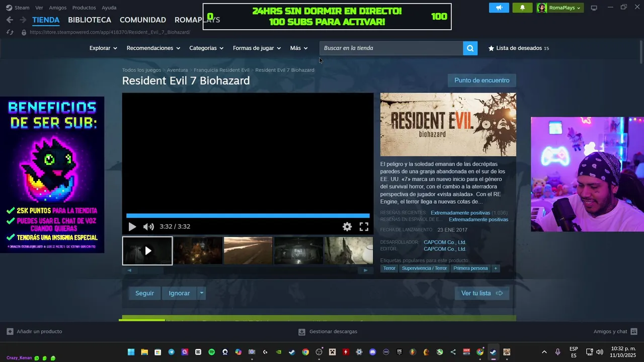The image size is (644, 362).
Task: Switch to the COMUNIDAD tab
Action: (143, 20)
